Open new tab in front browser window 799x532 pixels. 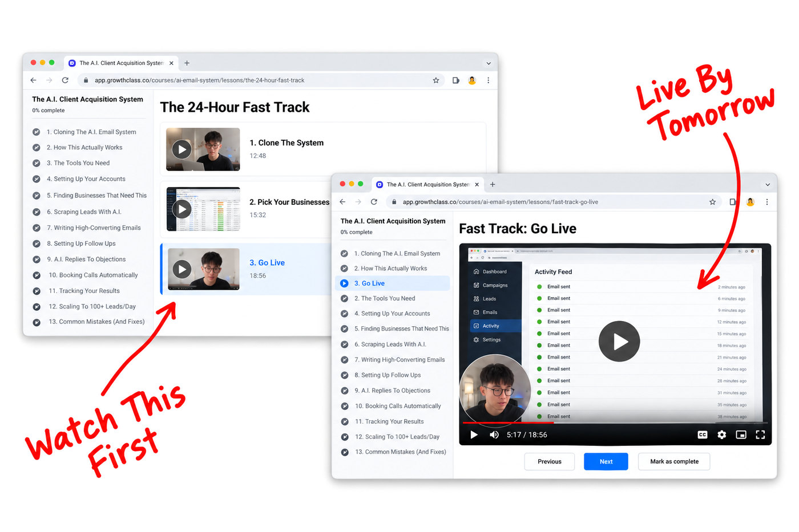pos(493,184)
